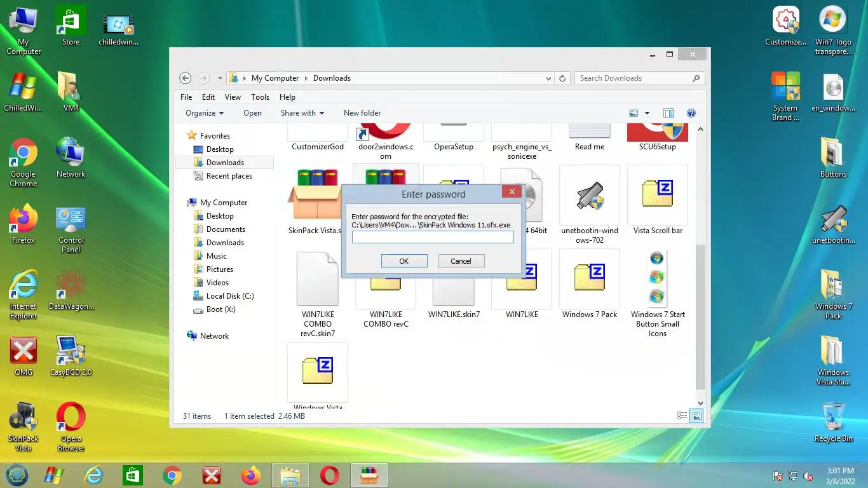Open the Store desktop shortcut
Viewport: 868px width, 488px height.
tap(71, 26)
